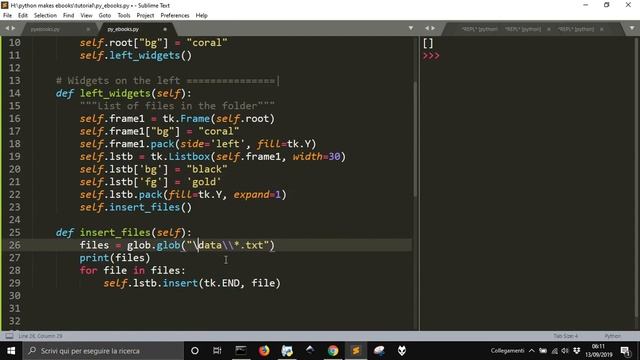Viewport: 640px width, 360px height.
Task: Click line number 26 in gutter
Action: [x=15, y=245]
